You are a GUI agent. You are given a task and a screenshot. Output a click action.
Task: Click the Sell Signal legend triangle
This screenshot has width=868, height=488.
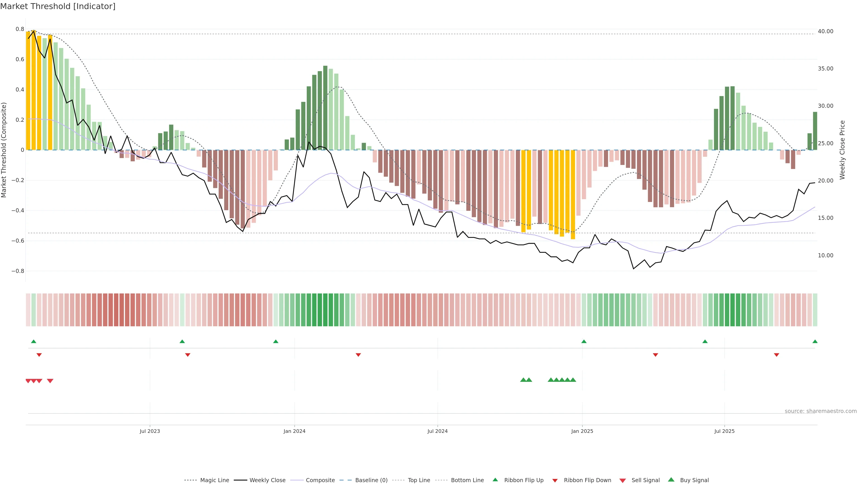click(622, 480)
